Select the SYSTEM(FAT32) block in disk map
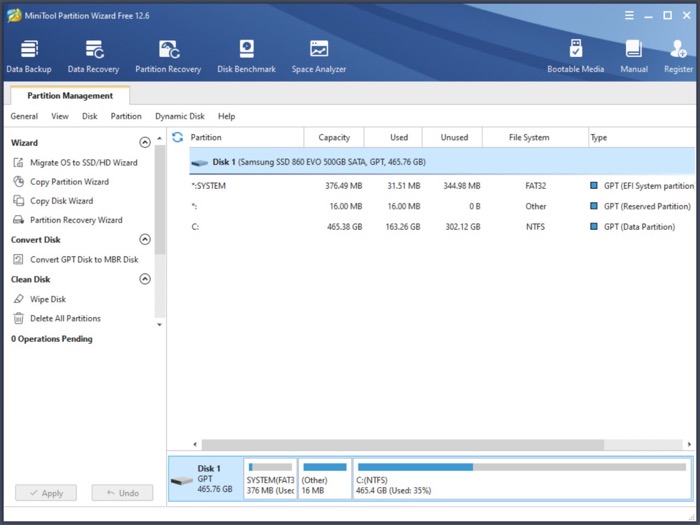This screenshot has height=525, width=700. click(x=271, y=479)
